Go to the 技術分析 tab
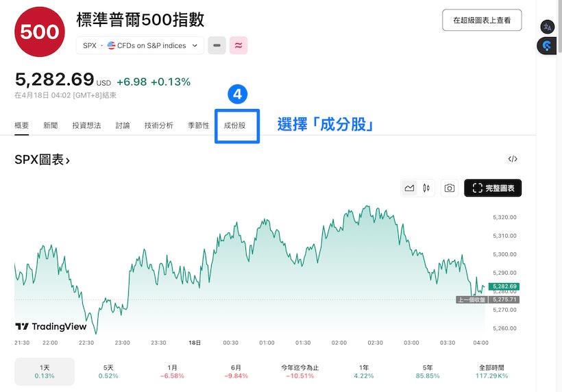This screenshot has width=562, height=392. coord(159,125)
